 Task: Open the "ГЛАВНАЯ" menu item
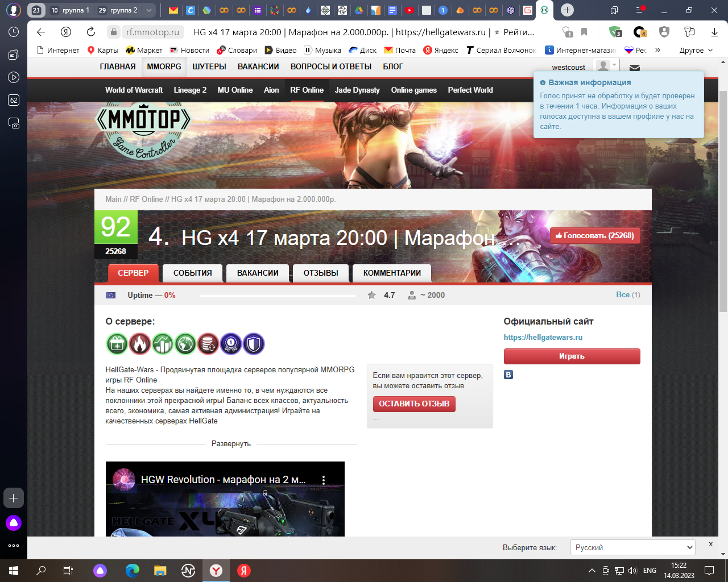(118, 66)
